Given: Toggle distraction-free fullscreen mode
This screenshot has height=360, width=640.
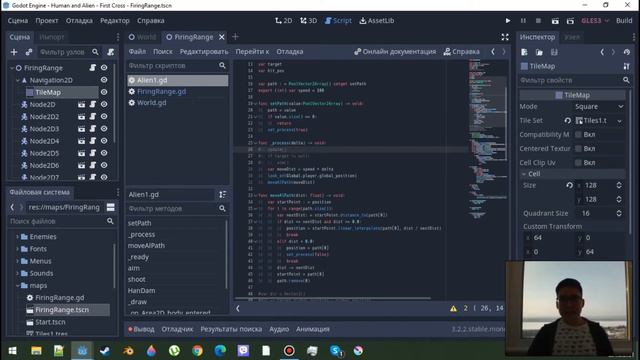Looking at the screenshot, I should click(505, 37).
